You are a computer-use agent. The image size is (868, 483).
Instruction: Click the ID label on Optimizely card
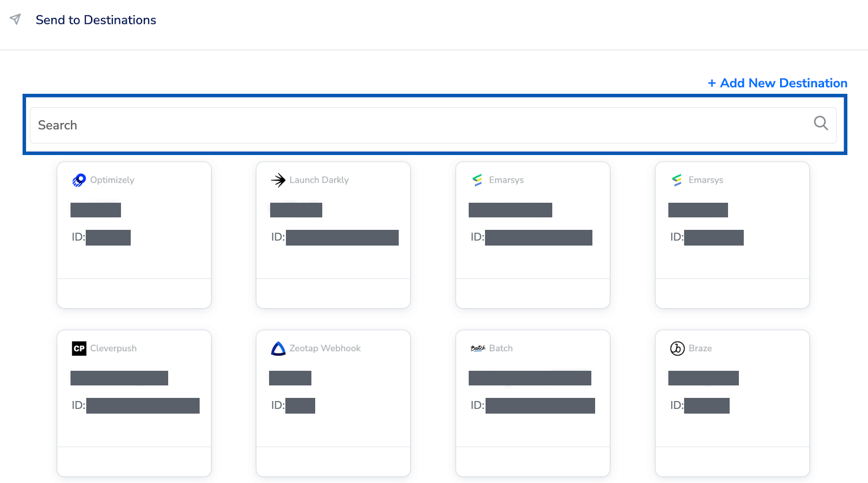pos(78,237)
